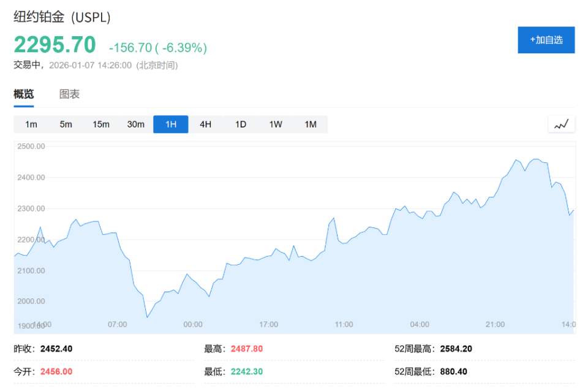Switch to 4H timeframe
The height and width of the screenshot is (391, 588).
tap(206, 124)
